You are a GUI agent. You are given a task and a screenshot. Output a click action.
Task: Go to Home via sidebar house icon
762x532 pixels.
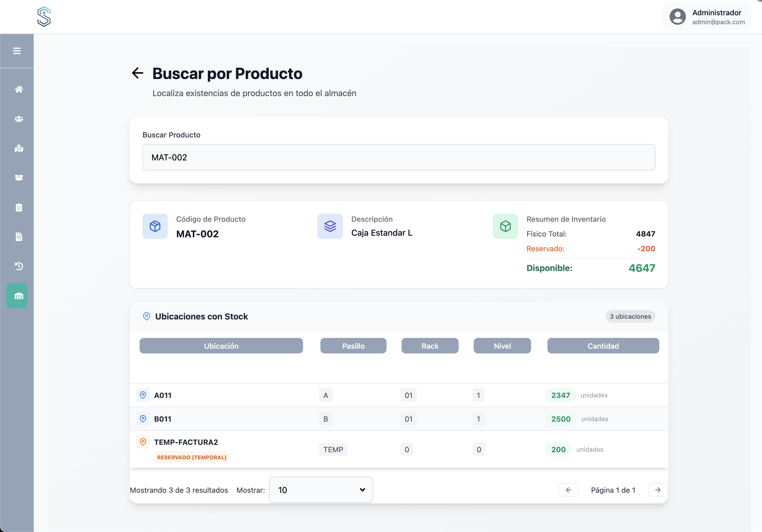tap(19, 89)
